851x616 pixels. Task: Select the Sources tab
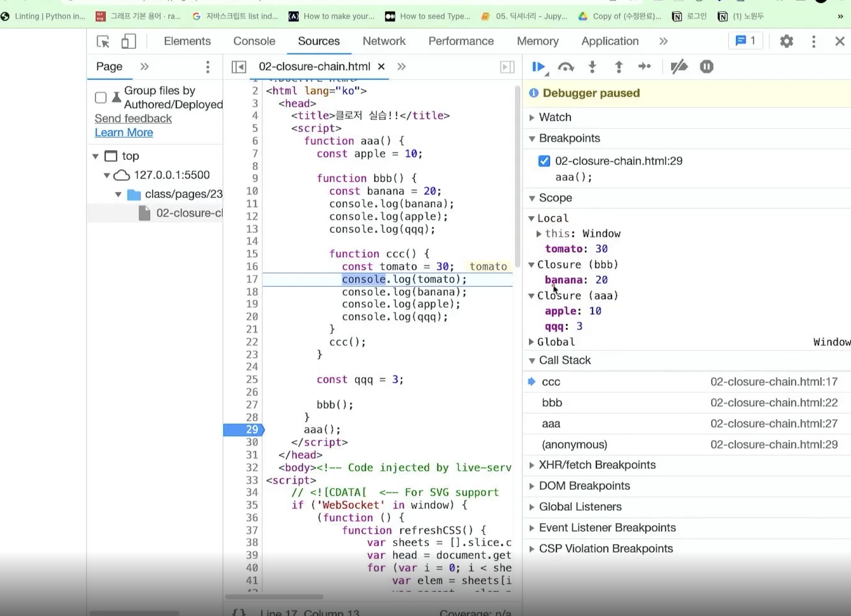(319, 41)
